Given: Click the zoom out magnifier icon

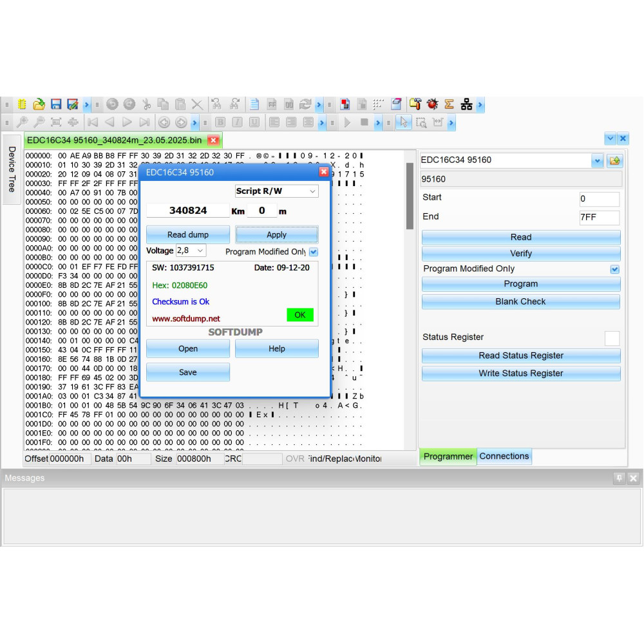Looking at the screenshot, I should 39,122.
